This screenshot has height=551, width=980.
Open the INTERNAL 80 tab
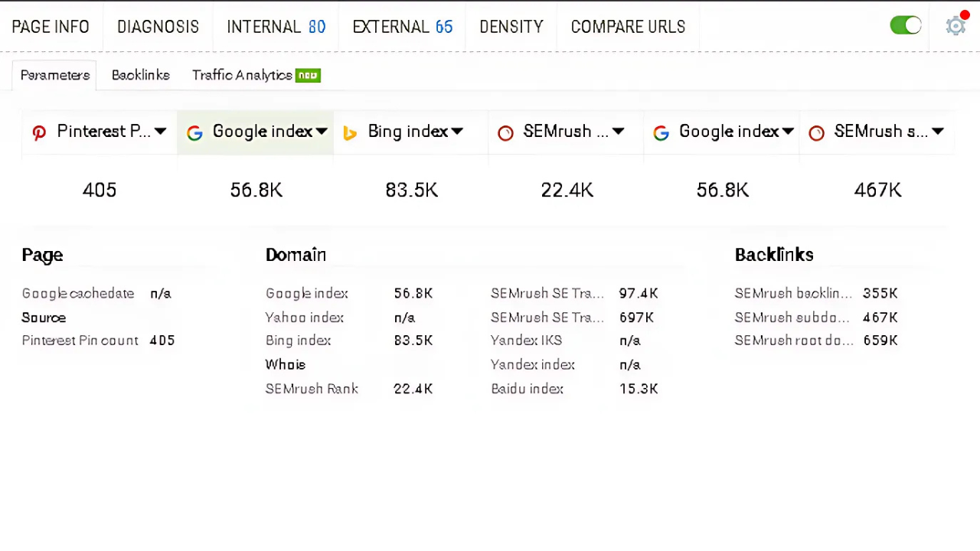point(276,27)
